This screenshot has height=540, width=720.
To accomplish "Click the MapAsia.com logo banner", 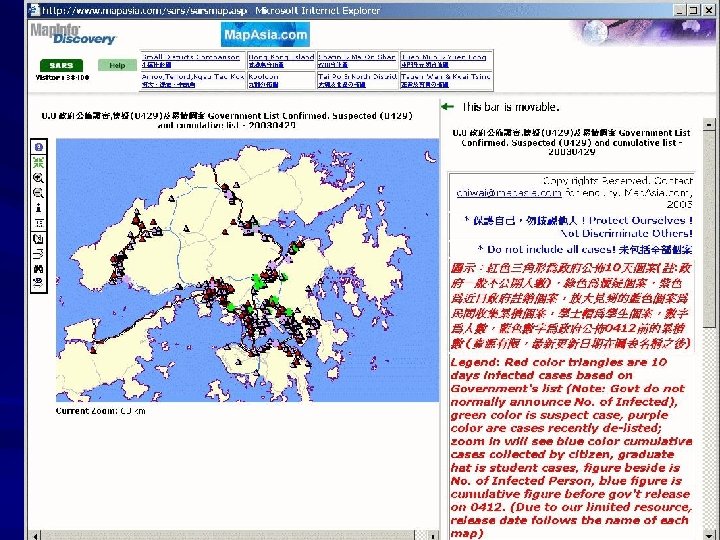I will [x=265, y=35].
